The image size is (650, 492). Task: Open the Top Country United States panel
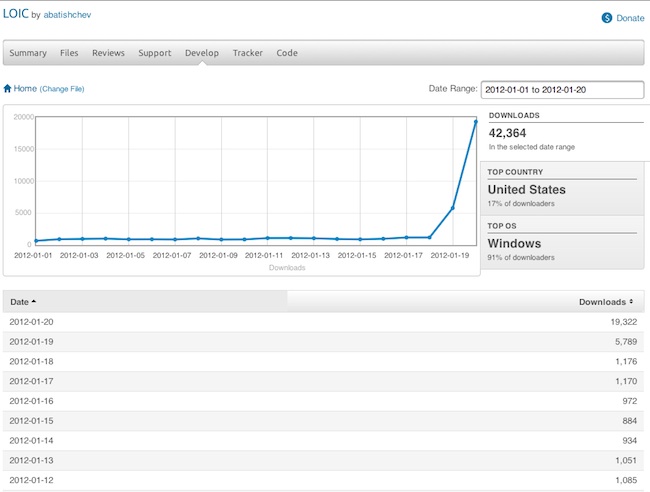click(561, 189)
